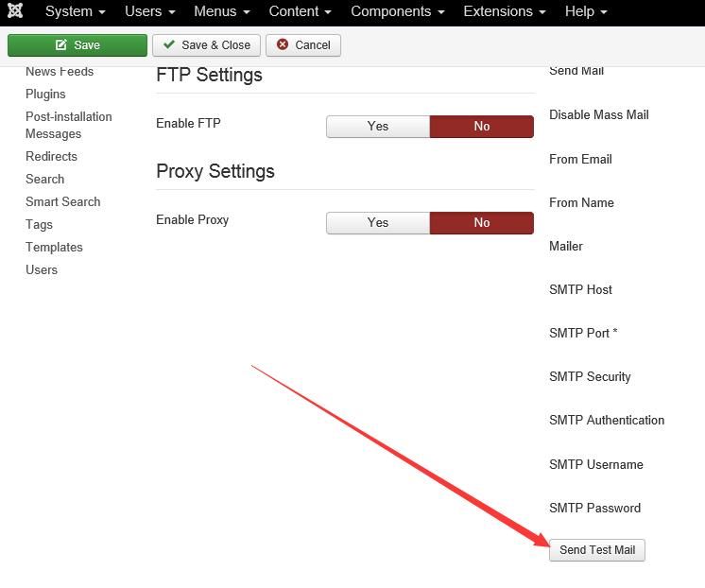Click the Joomla logo icon
The image size is (705, 588).
(15, 10)
